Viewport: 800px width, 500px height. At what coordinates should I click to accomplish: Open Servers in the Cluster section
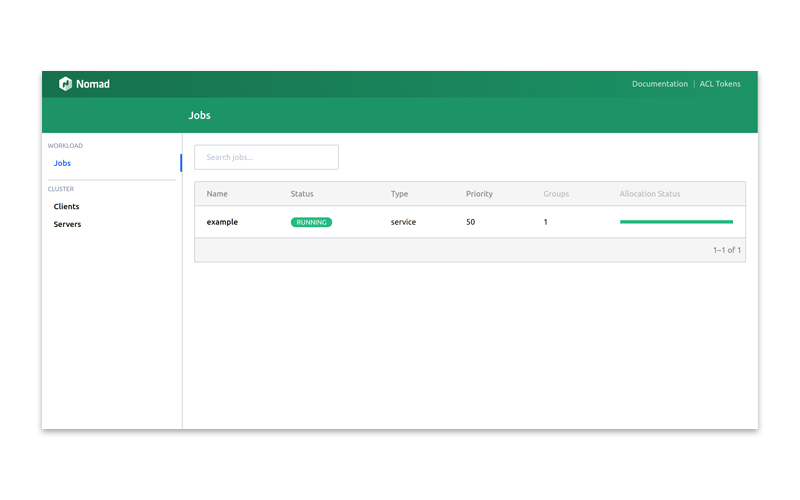67,224
